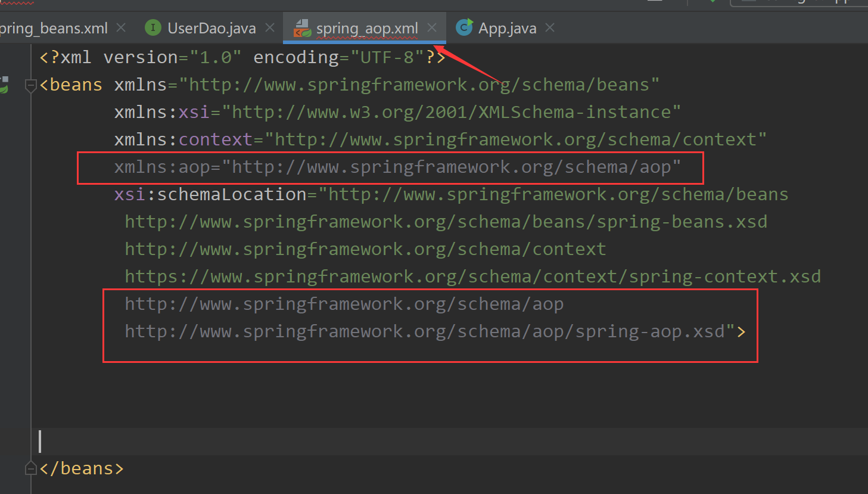Click the green arrow icon in top toolbar
The height and width of the screenshot is (494, 868).
tap(713, 3)
